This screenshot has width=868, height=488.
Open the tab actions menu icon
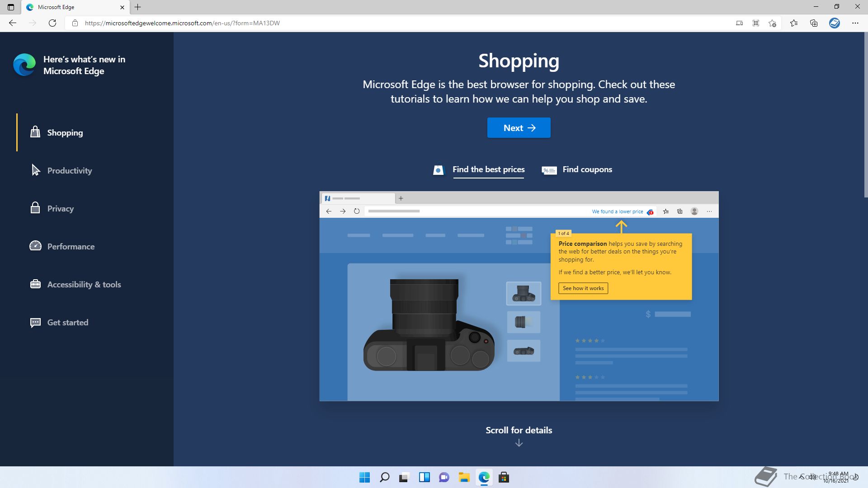[11, 7]
